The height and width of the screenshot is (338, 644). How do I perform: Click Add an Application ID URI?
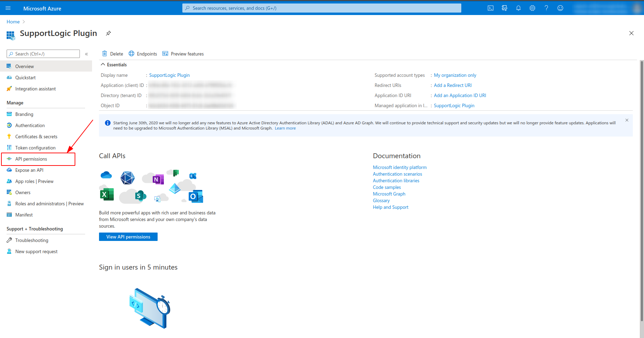click(460, 95)
